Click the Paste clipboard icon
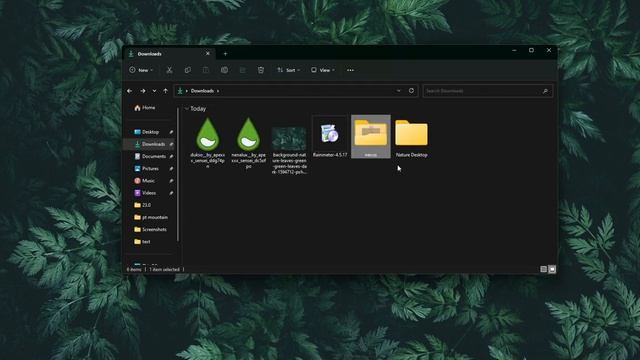 point(206,70)
